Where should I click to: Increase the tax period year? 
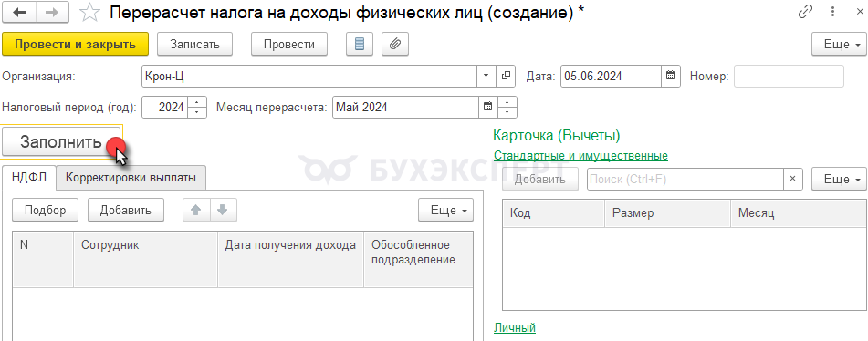[x=197, y=102]
